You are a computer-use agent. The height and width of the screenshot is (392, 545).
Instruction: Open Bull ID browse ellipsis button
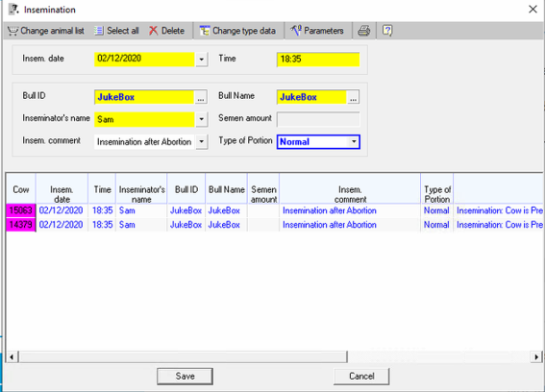tap(201, 97)
